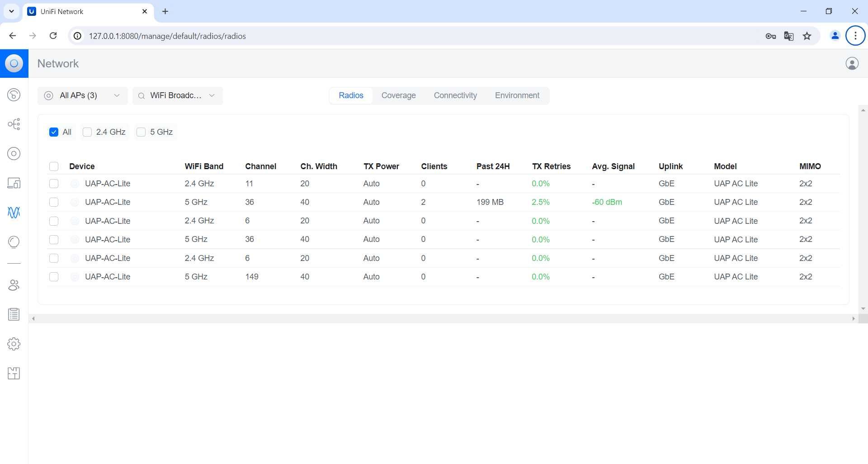The image size is (868, 464).
Task: Click the 2.5% TX retries value
Action: 541,202
